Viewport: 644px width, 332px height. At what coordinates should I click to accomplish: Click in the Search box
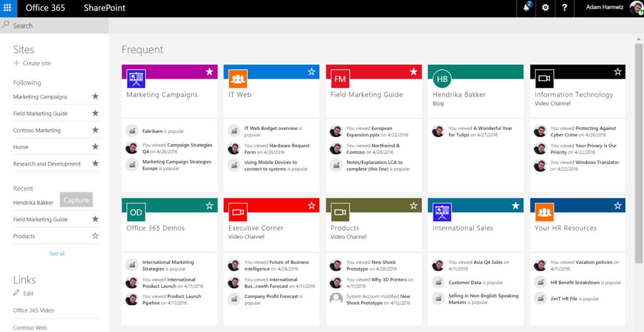tap(54, 26)
